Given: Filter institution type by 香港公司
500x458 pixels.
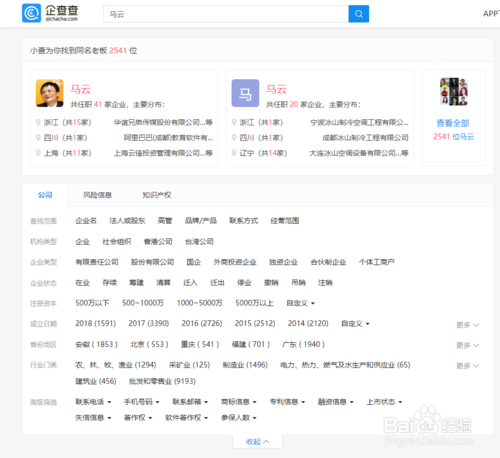Looking at the screenshot, I should click(x=158, y=242).
